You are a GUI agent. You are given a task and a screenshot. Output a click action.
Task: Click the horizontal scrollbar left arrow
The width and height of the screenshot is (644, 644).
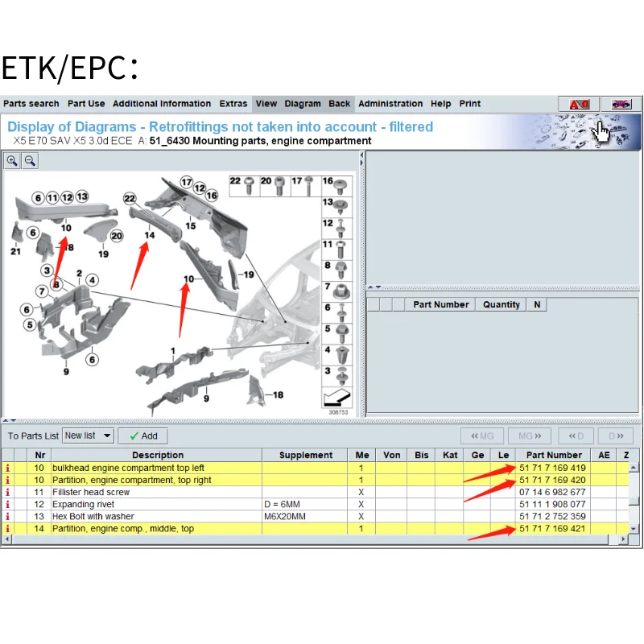pyautogui.click(x=7, y=539)
